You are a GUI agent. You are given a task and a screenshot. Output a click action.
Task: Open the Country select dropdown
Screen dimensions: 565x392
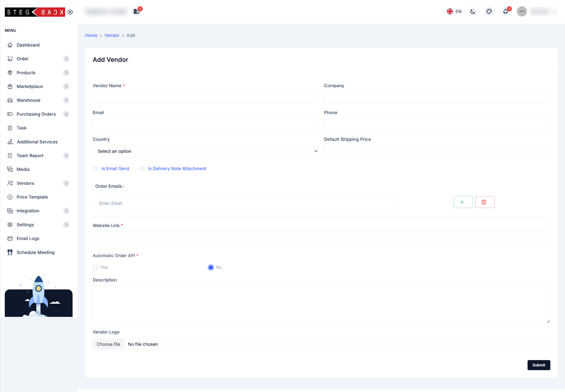pyautogui.click(x=206, y=151)
